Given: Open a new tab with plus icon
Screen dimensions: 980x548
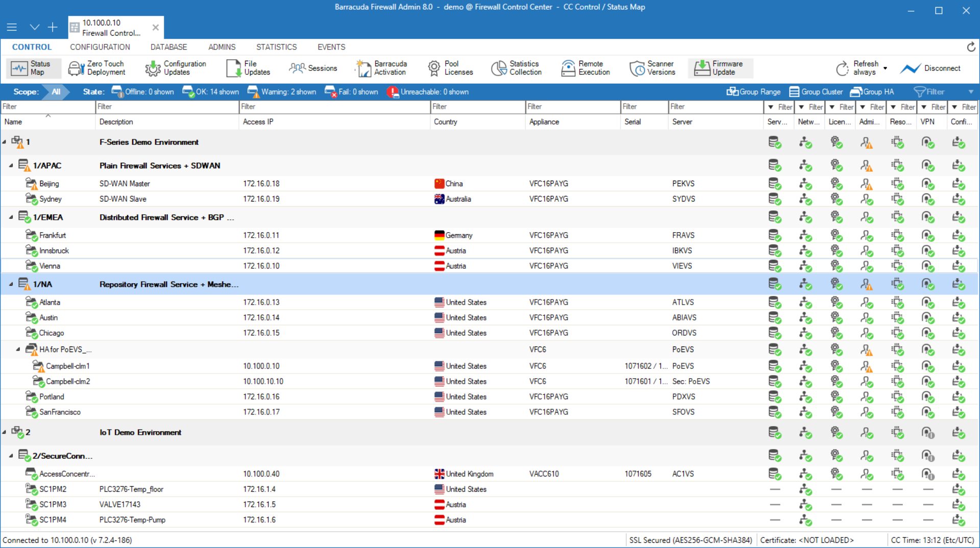Looking at the screenshot, I should point(53,27).
